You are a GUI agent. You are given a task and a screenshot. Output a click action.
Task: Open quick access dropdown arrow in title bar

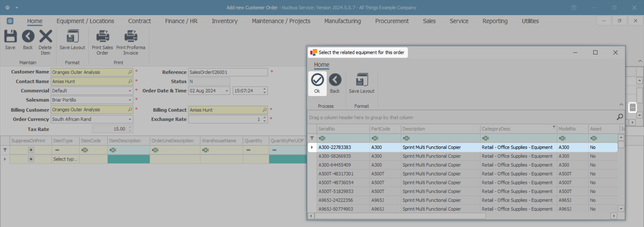point(17,7)
